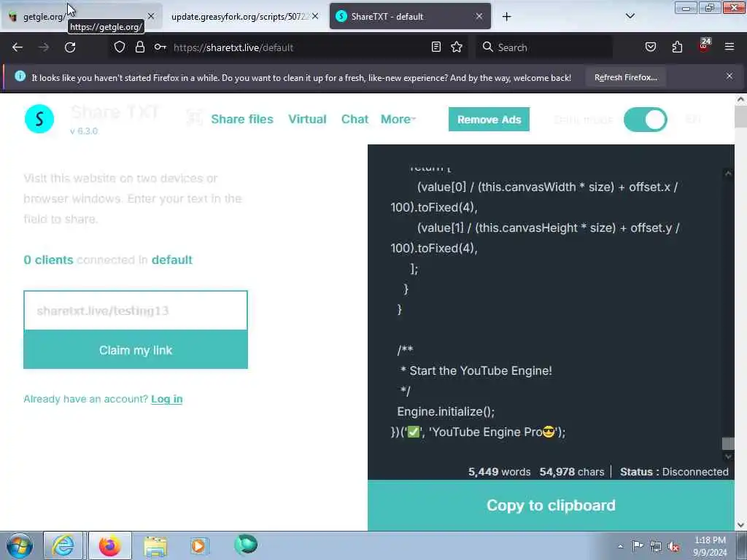Screen dimensions: 747x560
Task: Click the Claim my link button
Action: pos(135,350)
